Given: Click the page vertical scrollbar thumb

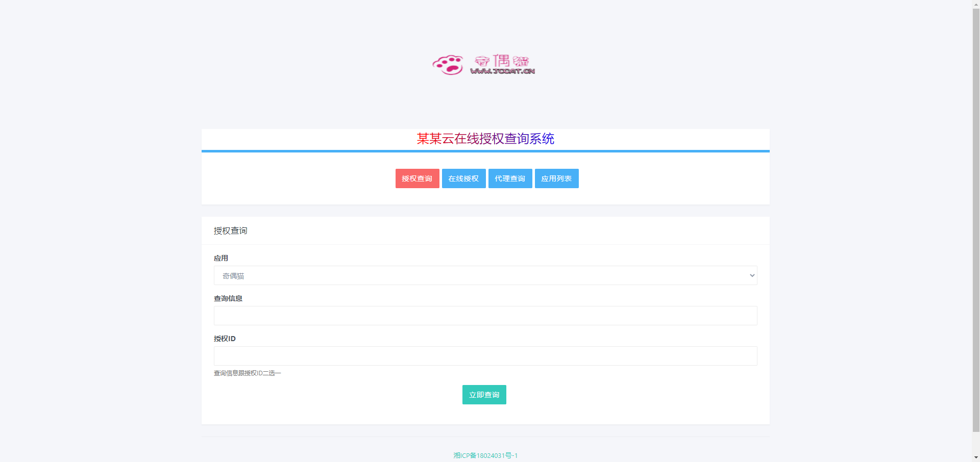Looking at the screenshot, I should [976, 219].
